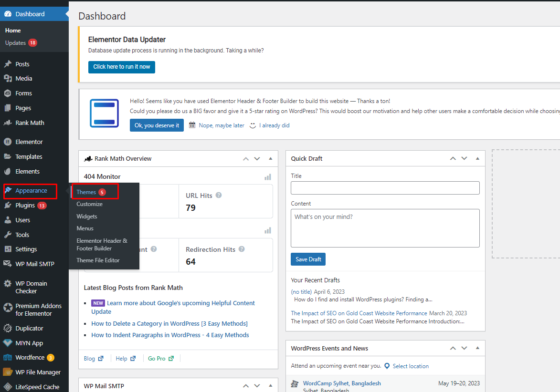Image resolution: width=560 pixels, height=392 pixels.
Task: Open Theme File Editor submenu item
Action: 98,260
